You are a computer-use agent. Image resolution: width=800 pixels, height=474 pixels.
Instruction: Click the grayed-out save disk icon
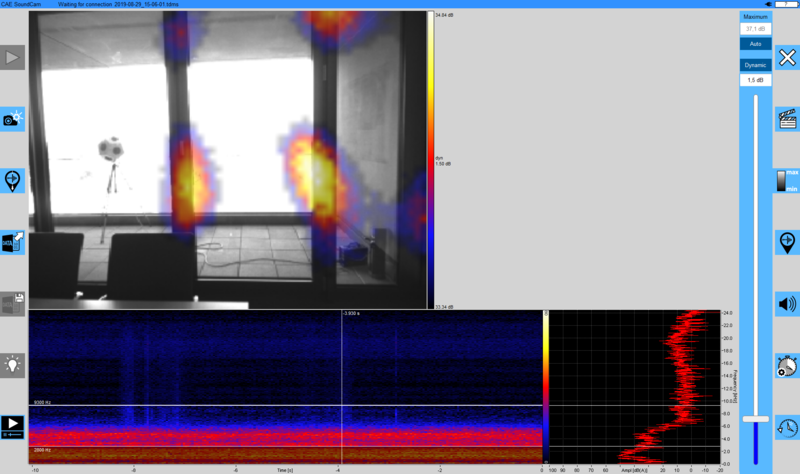click(x=12, y=303)
